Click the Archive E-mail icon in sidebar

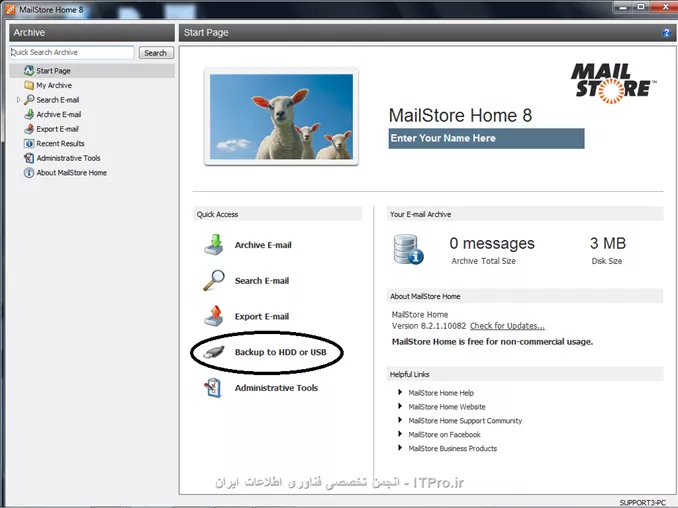click(x=29, y=115)
